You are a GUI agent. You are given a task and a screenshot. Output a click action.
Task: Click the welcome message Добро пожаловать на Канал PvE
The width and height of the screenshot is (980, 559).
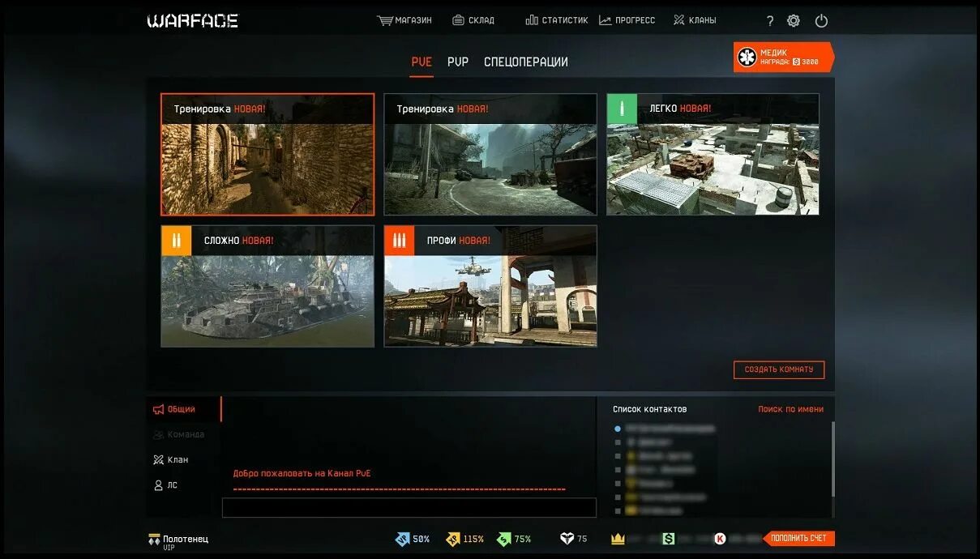coord(302,473)
